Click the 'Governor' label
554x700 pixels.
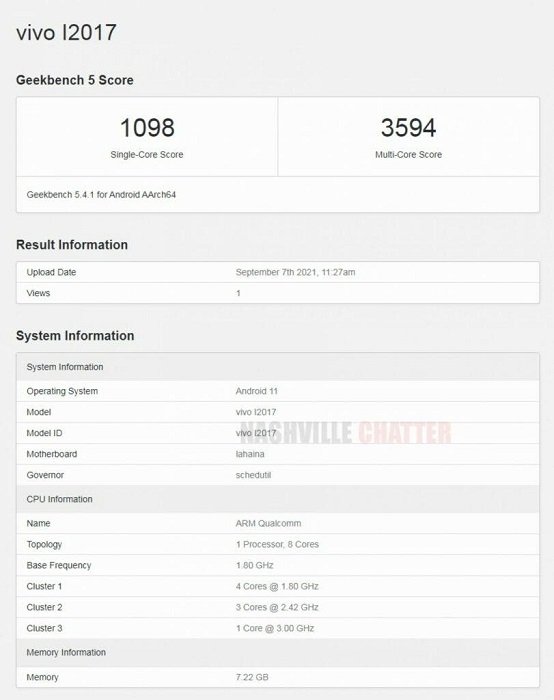pyautogui.click(x=45, y=475)
